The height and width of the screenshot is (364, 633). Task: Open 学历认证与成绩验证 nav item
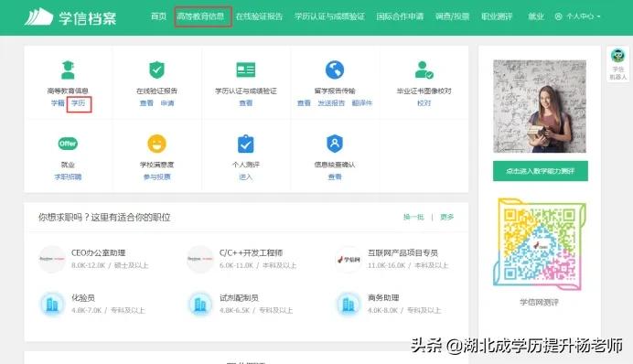[x=329, y=16]
